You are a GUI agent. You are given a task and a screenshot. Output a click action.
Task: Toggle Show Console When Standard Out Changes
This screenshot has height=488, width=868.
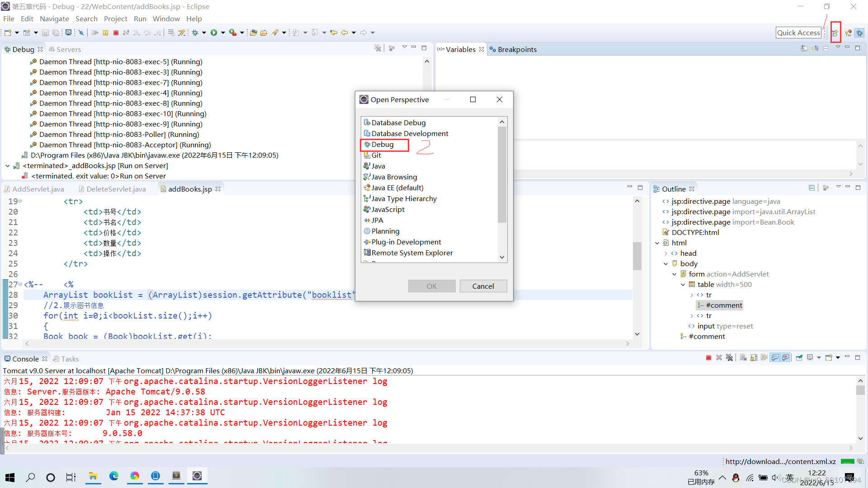pyautogui.click(x=775, y=357)
